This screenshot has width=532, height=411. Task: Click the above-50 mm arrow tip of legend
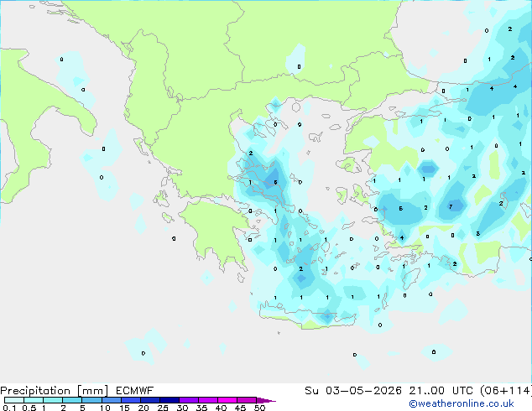coord(266,400)
